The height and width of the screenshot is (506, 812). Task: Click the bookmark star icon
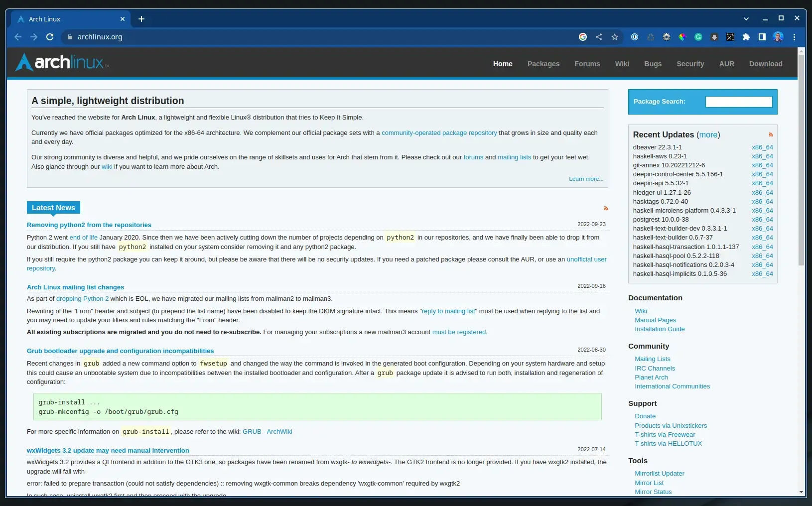pos(615,37)
